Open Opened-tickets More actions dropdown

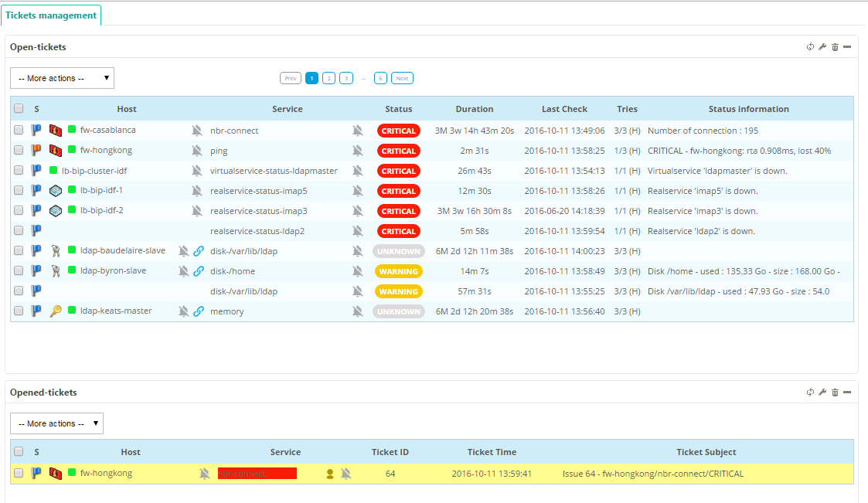[x=56, y=423]
